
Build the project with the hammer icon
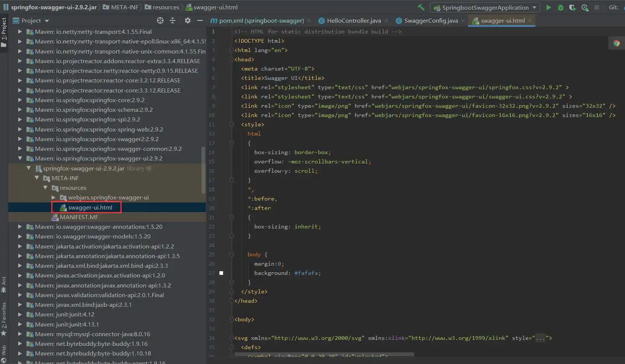[421, 7]
